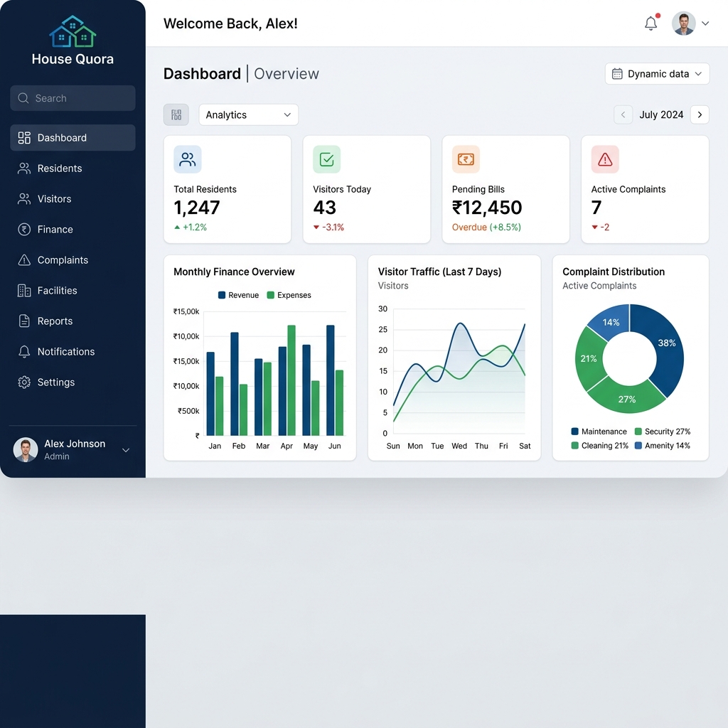Open the Complaints menu item
The image size is (728, 728).
tap(73, 260)
